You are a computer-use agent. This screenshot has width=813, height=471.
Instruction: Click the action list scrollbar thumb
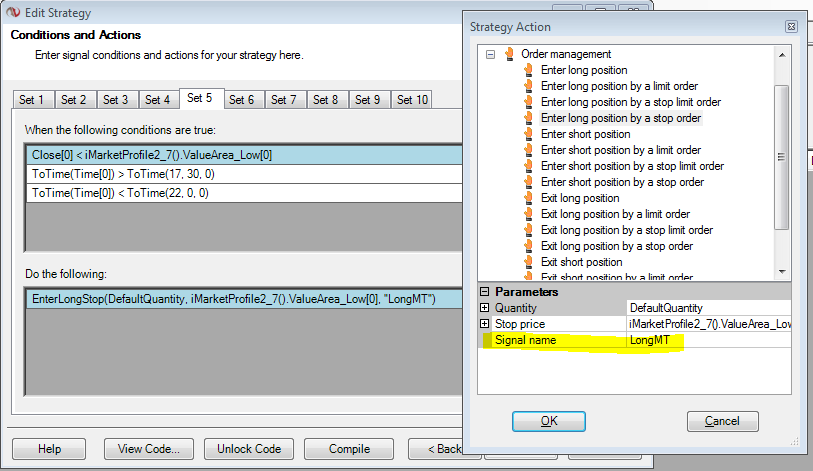pyautogui.click(x=782, y=157)
